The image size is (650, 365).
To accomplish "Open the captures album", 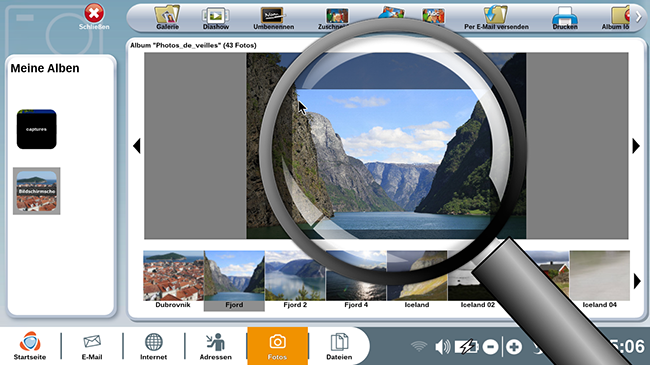I will coord(36,129).
